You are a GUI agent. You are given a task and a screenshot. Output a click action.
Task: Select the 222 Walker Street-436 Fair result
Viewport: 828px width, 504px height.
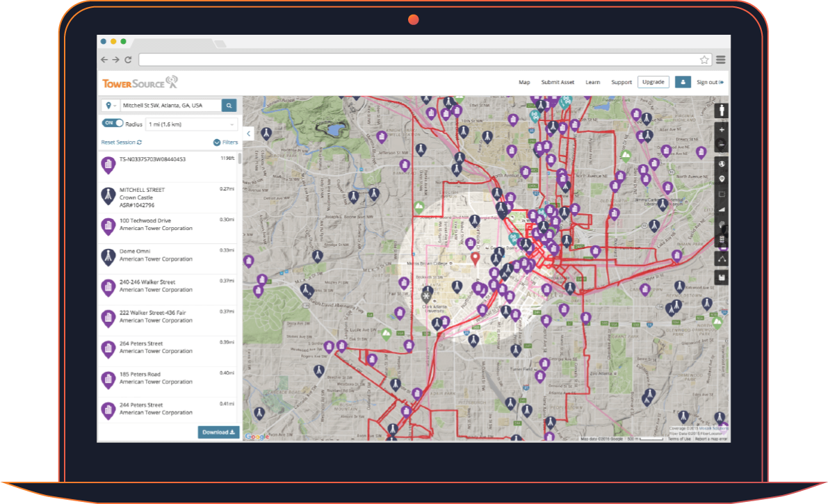[168, 319]
